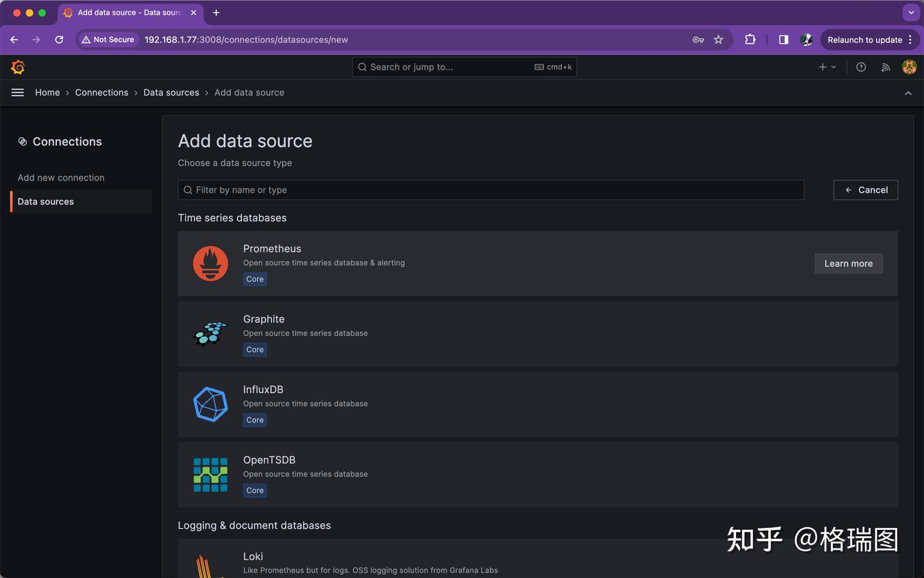Select the Prometheus flame logo
The height and width of the screenshot is (578, 924).
click(x=210, y=263)
